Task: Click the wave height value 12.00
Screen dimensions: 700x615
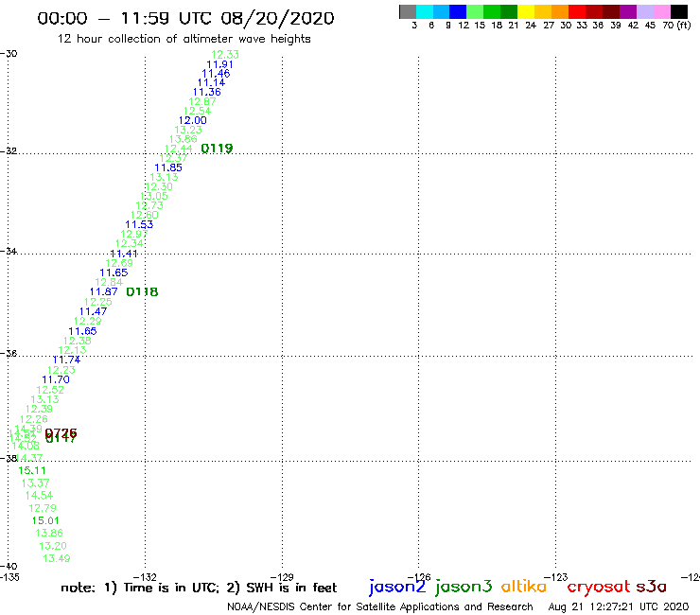Action: pos(192,120)
